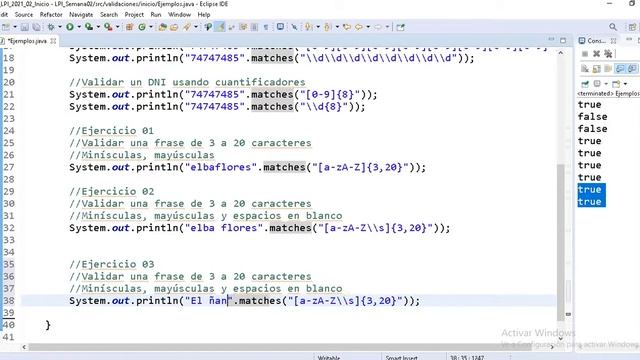Toggle Pin Console
The image size is (640, 360).
[x=585, y=84]
